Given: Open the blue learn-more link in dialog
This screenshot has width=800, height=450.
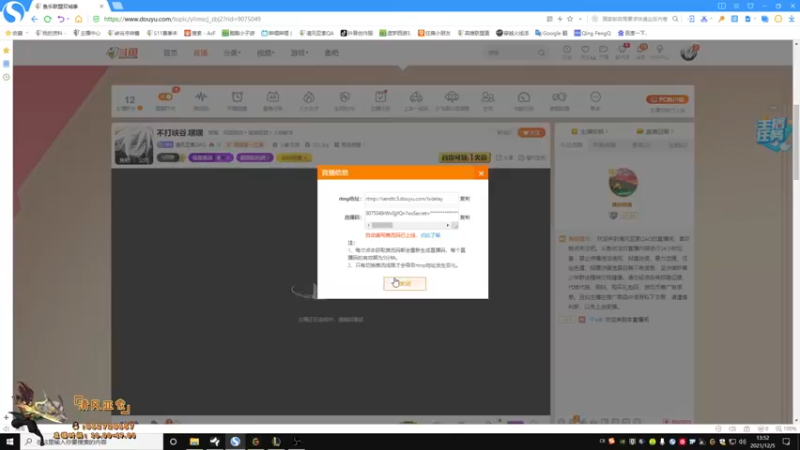Looking at the screenshot, I should tap(430, 235).
